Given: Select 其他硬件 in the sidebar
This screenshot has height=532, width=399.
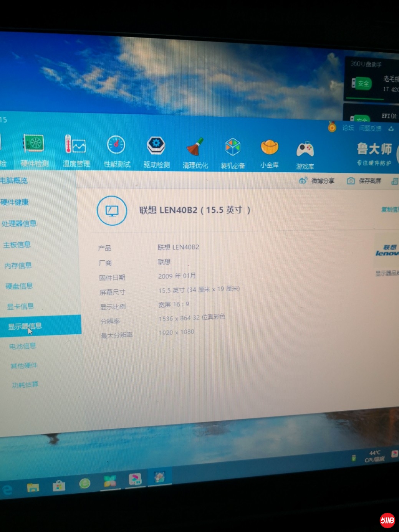Looking at the screenshot, I should click(x=24, y=365).
